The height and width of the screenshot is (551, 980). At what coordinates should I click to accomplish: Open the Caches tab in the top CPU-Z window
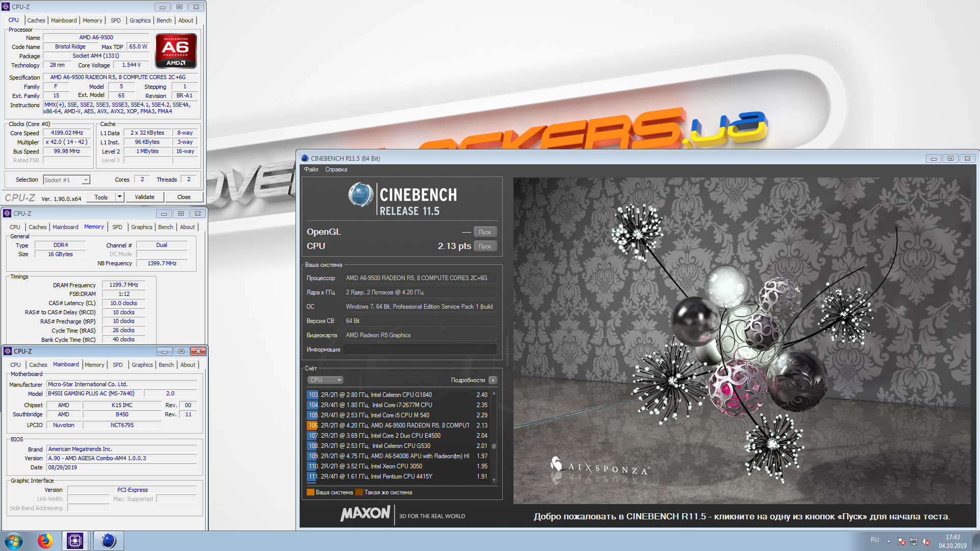pyautogui.click(x=36, y=20)
